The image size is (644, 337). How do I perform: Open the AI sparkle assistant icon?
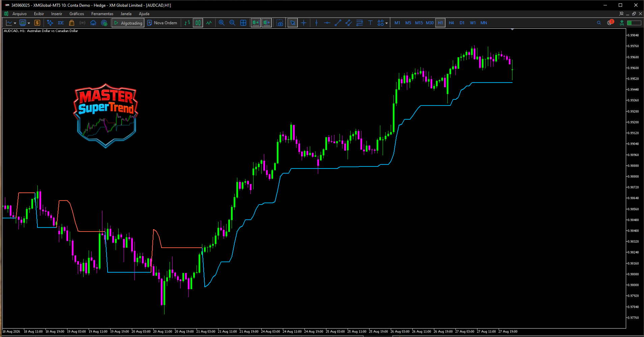tap(50, 23)
